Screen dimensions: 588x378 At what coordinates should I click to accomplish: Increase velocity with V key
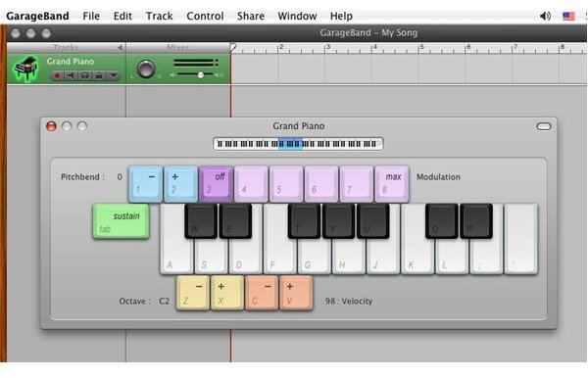point(296,293)
